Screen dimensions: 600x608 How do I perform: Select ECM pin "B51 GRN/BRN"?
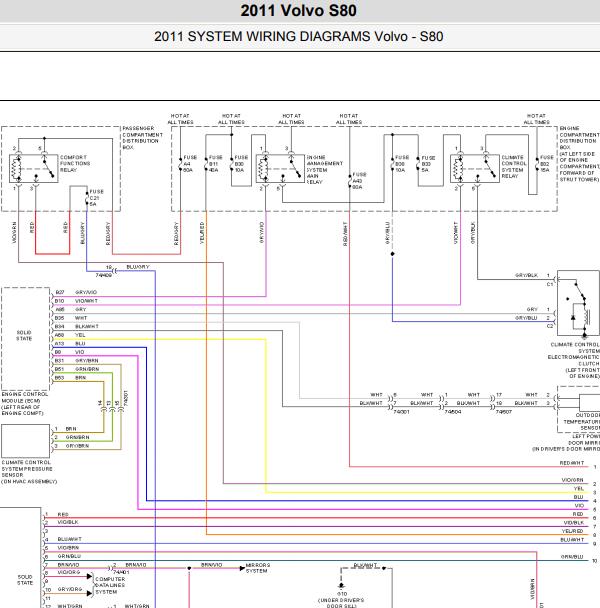coord(77,369)
